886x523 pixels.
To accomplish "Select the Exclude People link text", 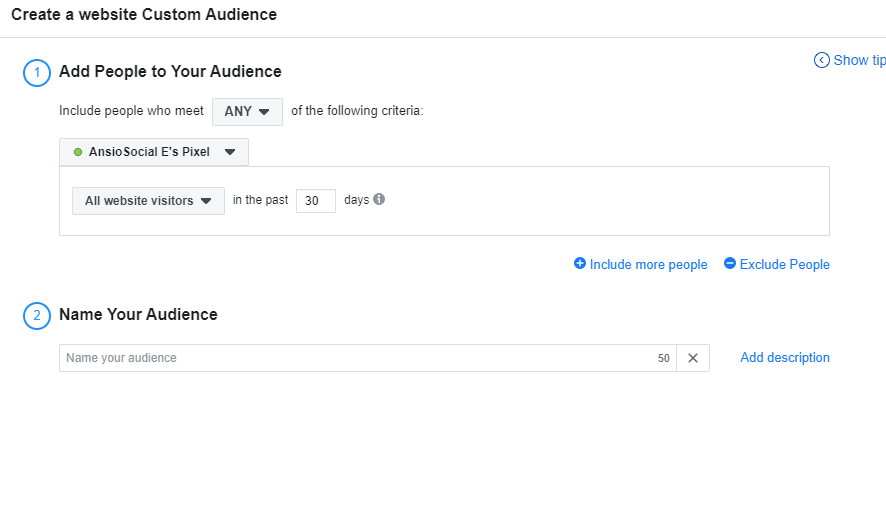I will [784, 265].
